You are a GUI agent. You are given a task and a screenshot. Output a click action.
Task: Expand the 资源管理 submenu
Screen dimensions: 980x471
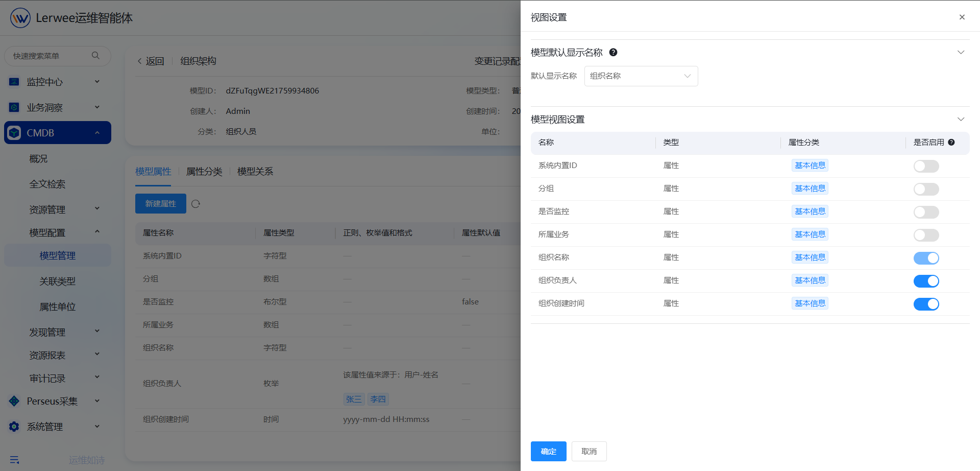coord(97,208)
